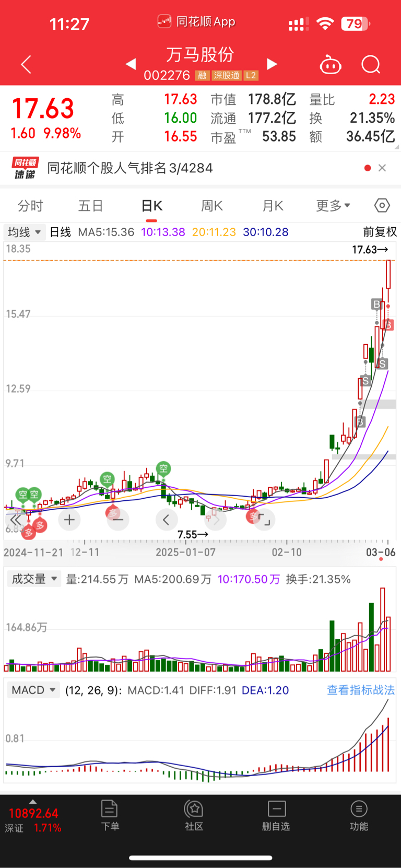This screenshot has width=401, height=868.
Task: Open 社区 community icon
Action: [194, 815]
